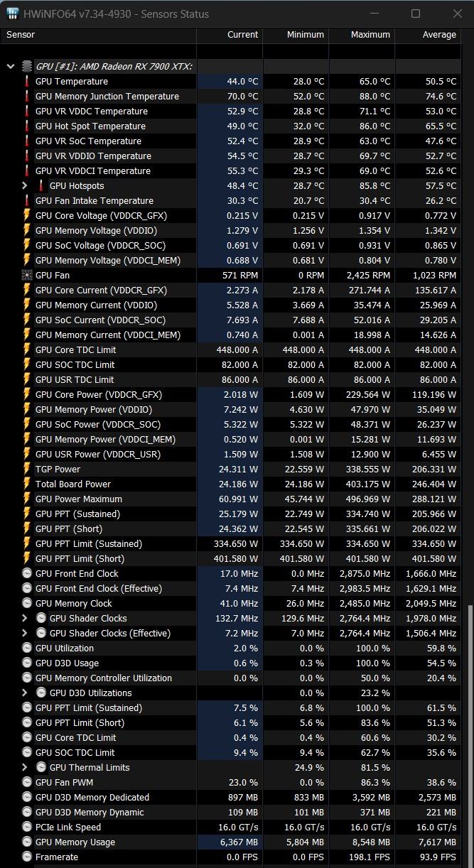Screen dimensions: 474x868
Task: Select GPU D3D Memory Dynamic row label
Action: point(90,812)
